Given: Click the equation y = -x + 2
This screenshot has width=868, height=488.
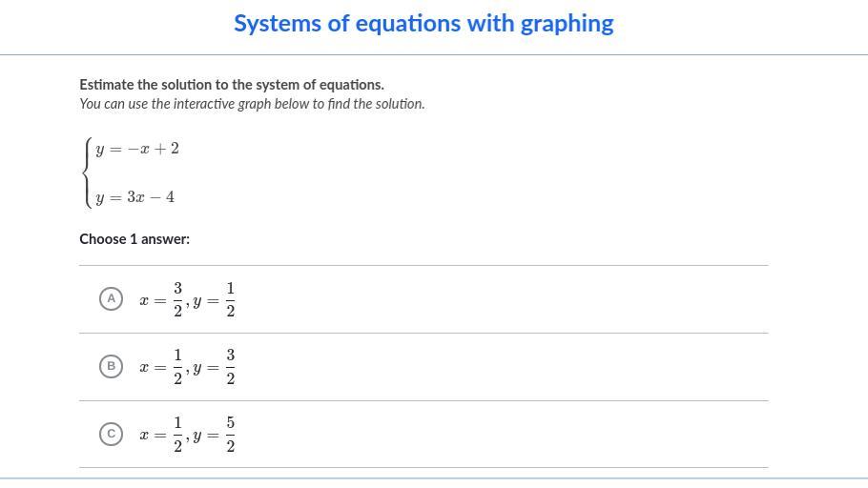Looking at the screenshot, I should tap(137, 149).
